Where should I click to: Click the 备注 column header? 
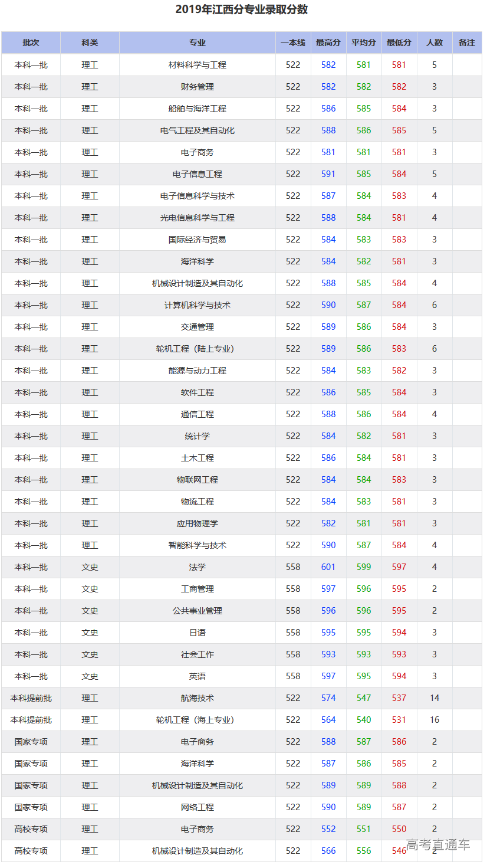point(467,42)
